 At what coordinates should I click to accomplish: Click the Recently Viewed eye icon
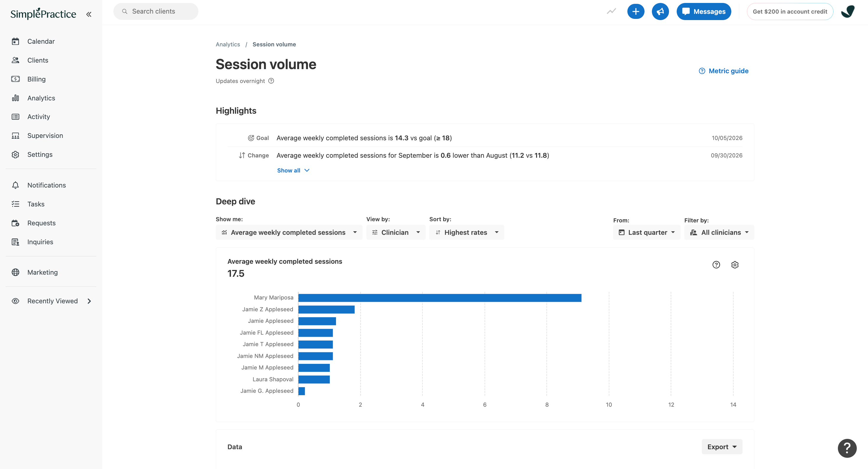point(15,301)
